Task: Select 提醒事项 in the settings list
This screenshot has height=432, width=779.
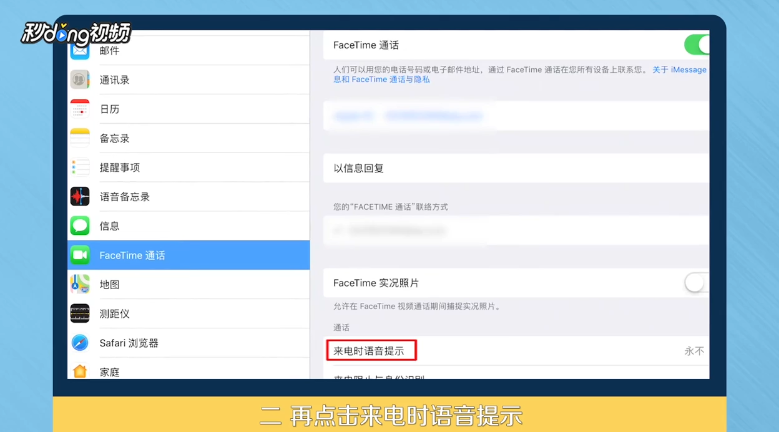Action: click(188, 167)
